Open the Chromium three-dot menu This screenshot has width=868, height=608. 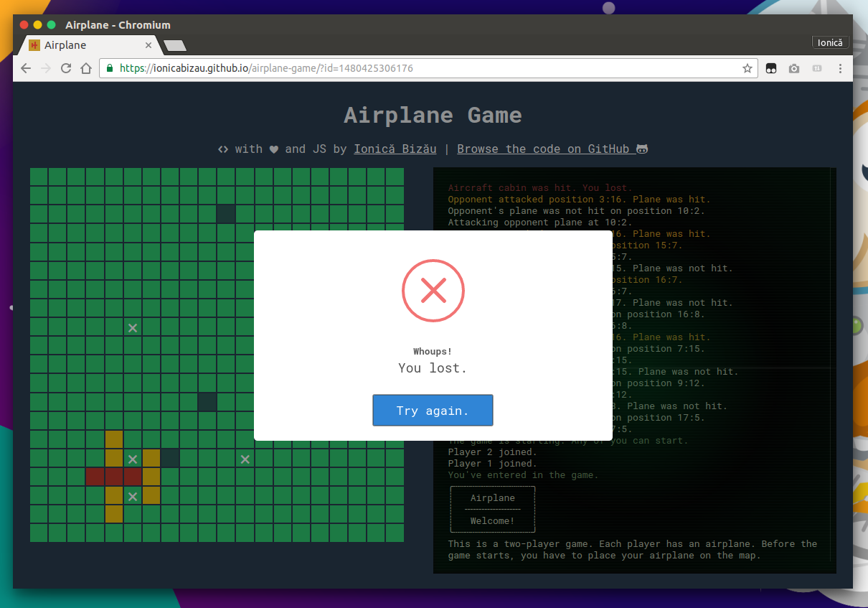point(840,68)
